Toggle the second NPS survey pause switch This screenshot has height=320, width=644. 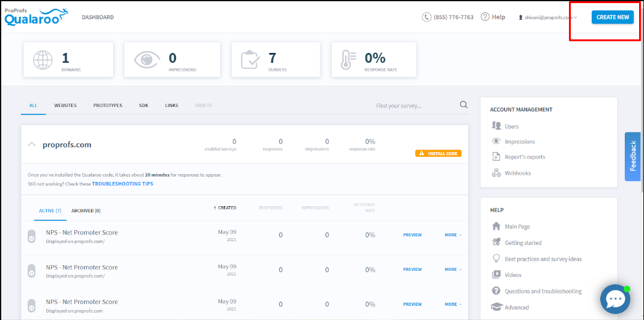pyautogui.click(x=31, y=271)
